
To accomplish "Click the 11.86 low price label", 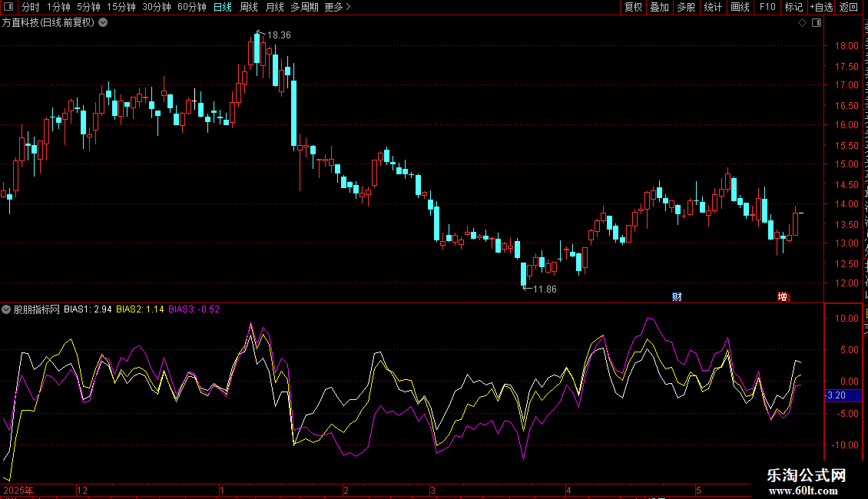I will click(545, 289).
